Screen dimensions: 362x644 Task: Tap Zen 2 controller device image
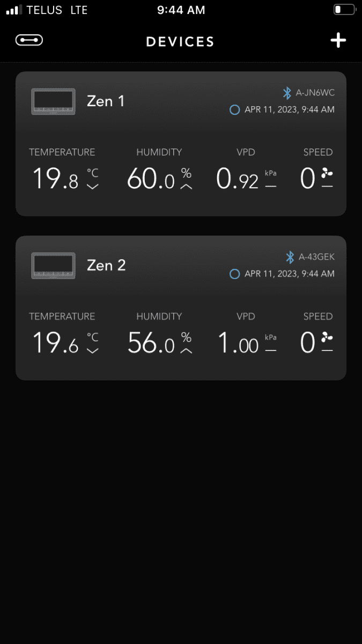click(53, 266)
